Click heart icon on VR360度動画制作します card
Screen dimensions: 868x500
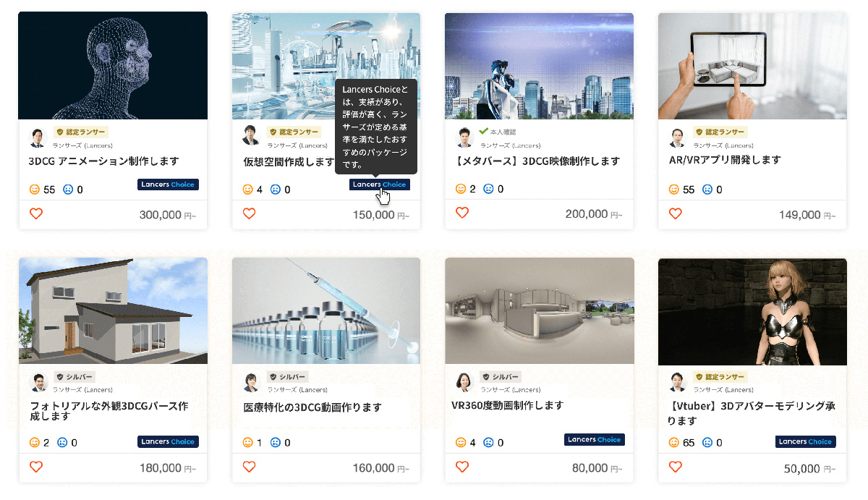pos(462,467)
